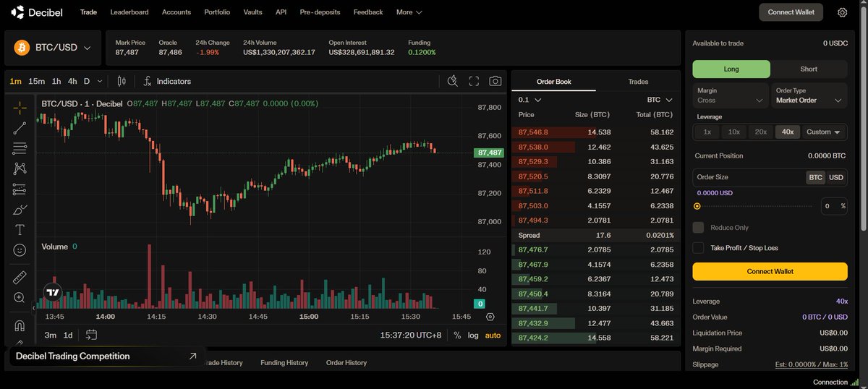The image size is (868, 389).
Task: Open the Custom leverage dropdown
Action: (x=825, y=132)
